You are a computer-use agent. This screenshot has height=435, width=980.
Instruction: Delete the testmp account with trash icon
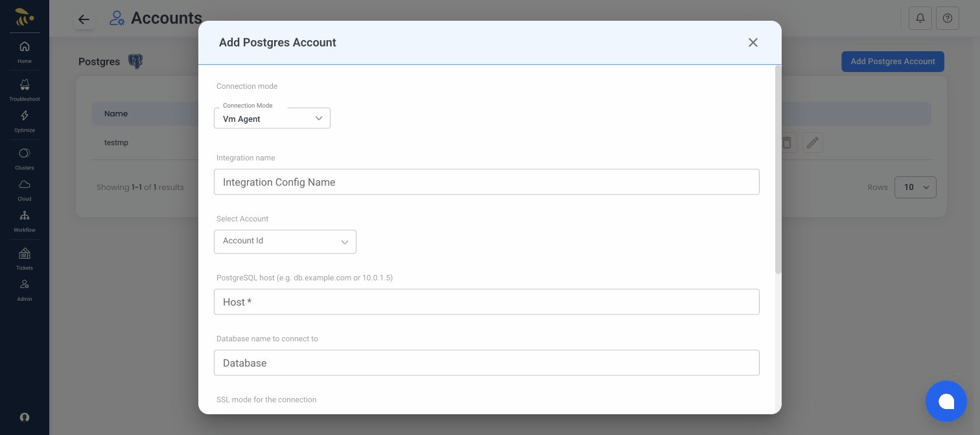point(786,143)
